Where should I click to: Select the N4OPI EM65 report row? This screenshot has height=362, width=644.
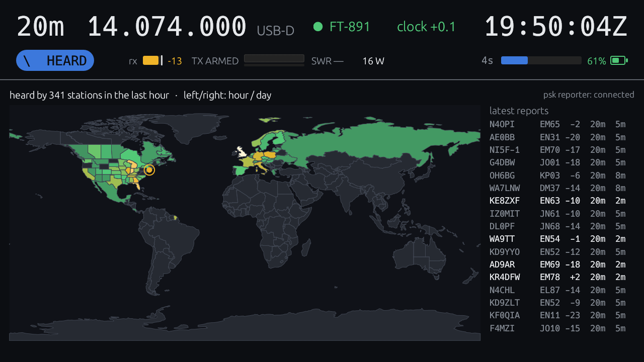[557, 124]
